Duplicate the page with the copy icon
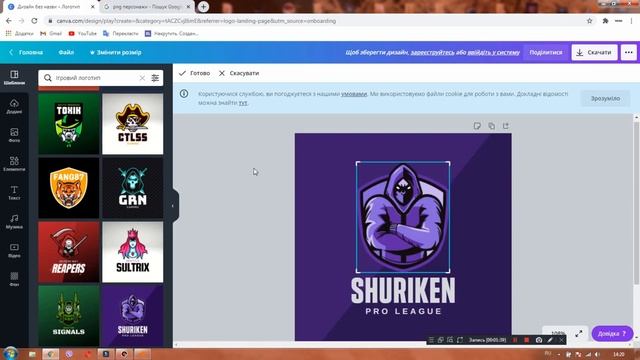Viewport: 640px width, 360px height. click(x=491, y=126)
